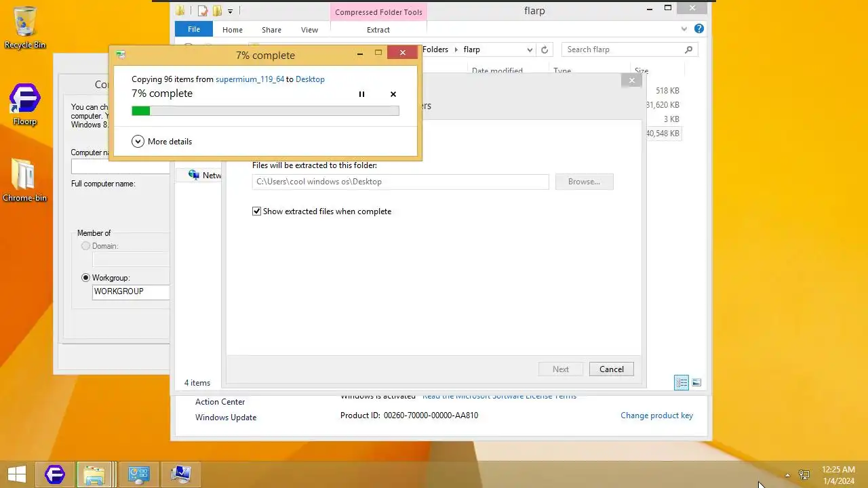Minimize the copy progress dialog

[x=360, y=53]
